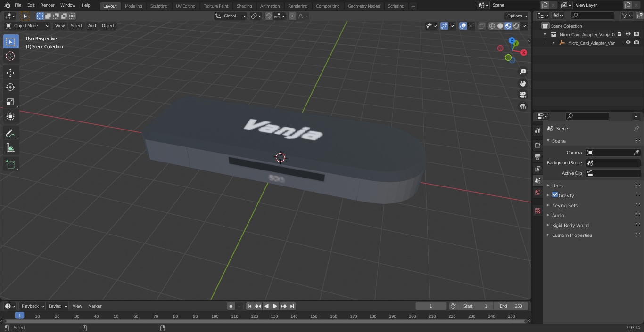The width and height of the screenshot is (644, 332).
Task: Hide Micro_Card_Adapter_Vanja_0 collection with eye
Action: point(628,34)
